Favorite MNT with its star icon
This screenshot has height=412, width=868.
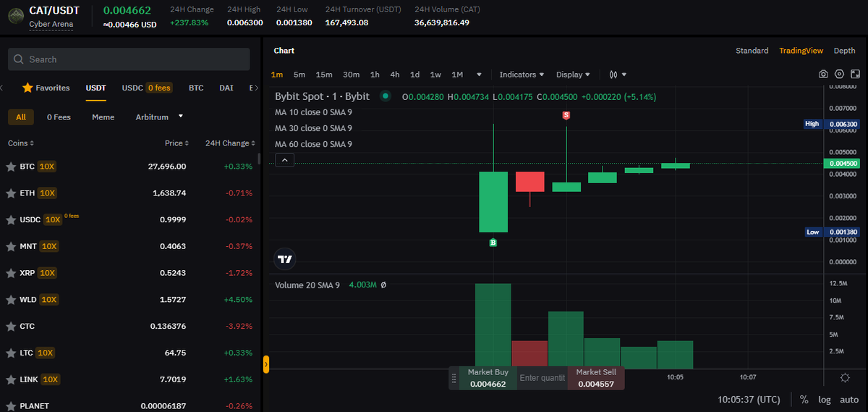coord(11,246)
